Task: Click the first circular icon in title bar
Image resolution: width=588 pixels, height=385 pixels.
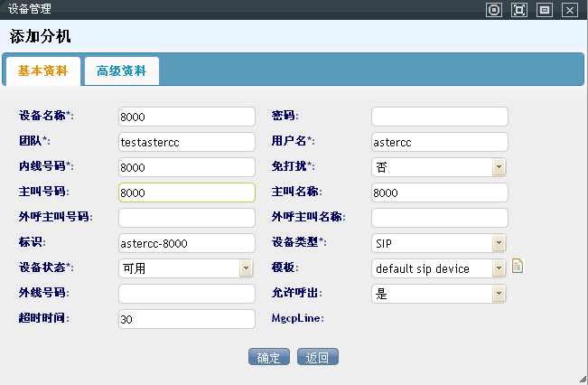Action: [493, 10]
